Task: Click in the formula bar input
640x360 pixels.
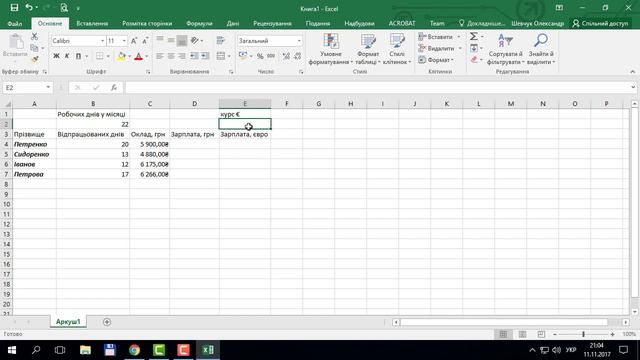Action: pyautogui.click(x=378, y=87)
